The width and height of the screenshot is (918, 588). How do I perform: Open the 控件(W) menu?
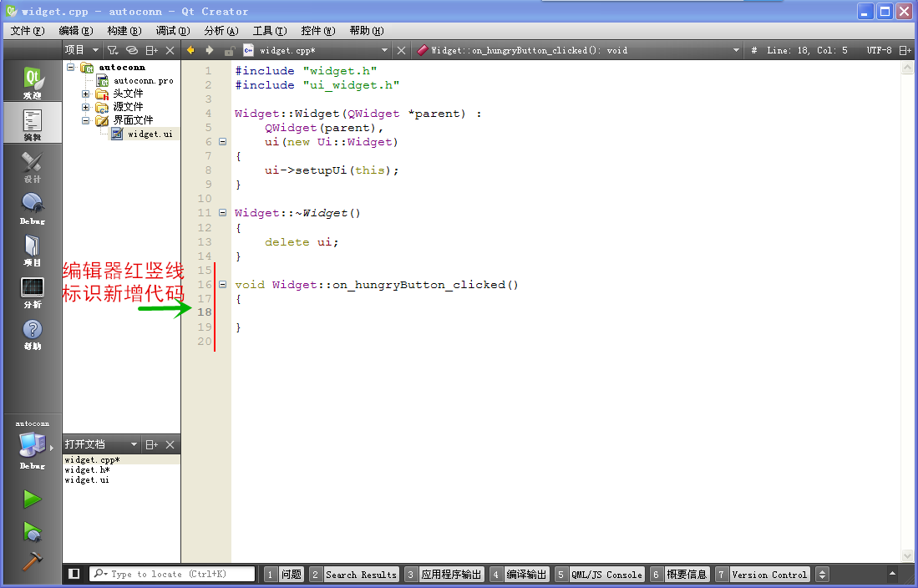318,30
